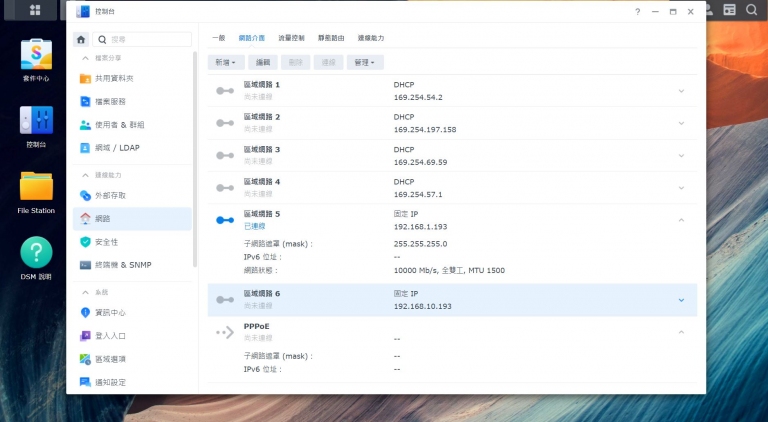This screenshot has height=422, width=768.
Task: Open 通知設定 in the sidebar
Action: click(x=132, y=382)
